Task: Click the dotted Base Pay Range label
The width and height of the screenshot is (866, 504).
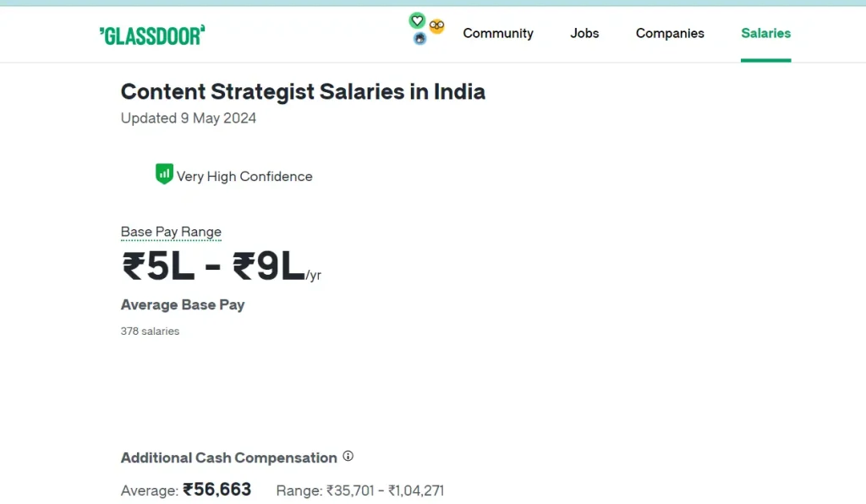Action: click(171, 232)
